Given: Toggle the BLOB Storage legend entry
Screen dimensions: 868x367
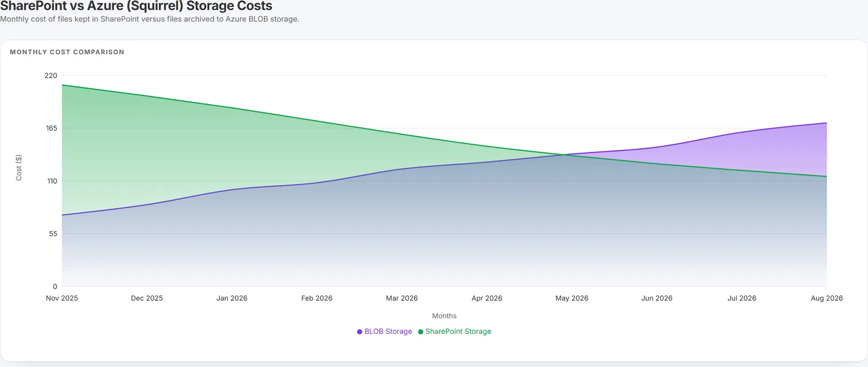Looking at the screenshot, I should click(384, 331).
